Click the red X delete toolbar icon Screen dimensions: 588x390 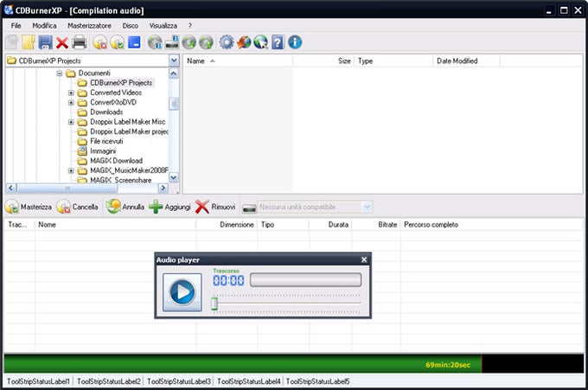point(62,42)
